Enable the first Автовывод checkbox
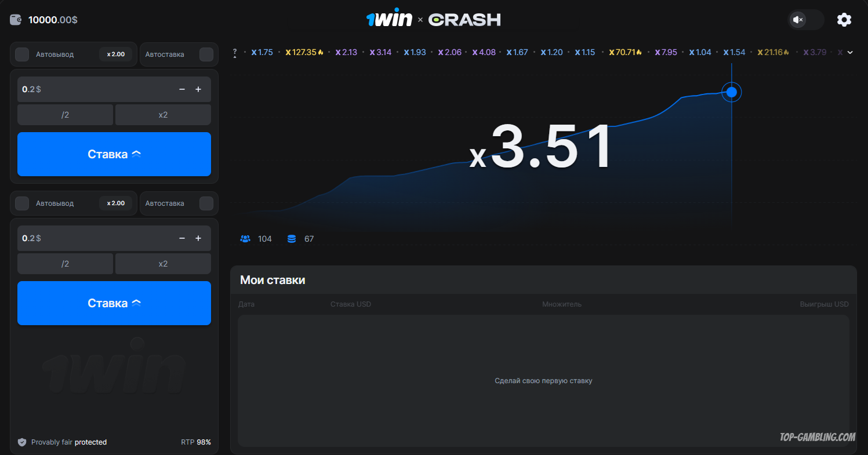868x455 pixels. [x=22, y=54]
